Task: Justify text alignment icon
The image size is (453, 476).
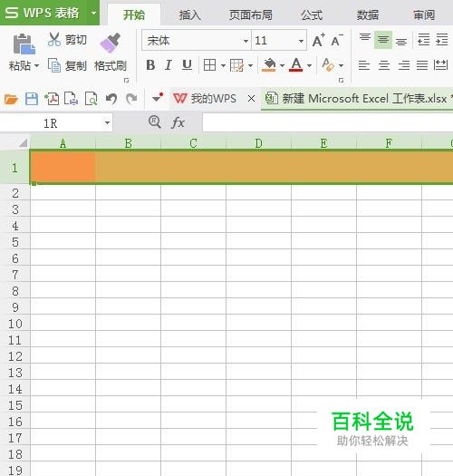Action: [422, 65]
